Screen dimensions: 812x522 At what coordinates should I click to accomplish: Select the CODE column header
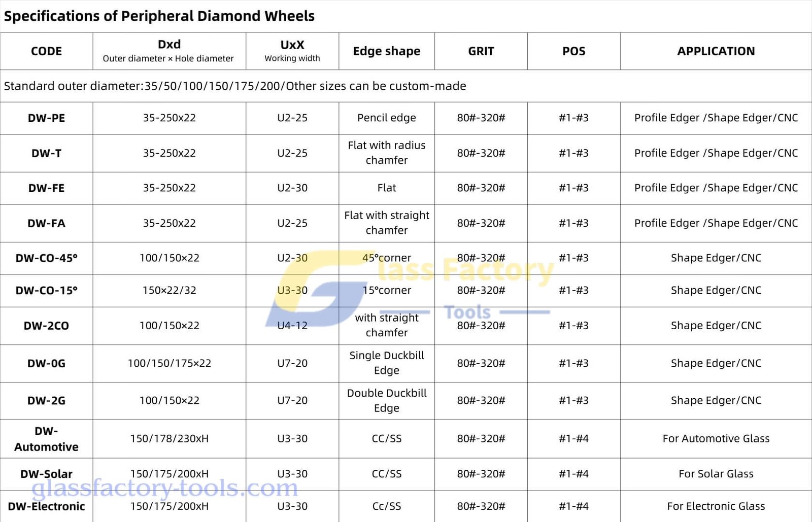[x=46, y=51]
